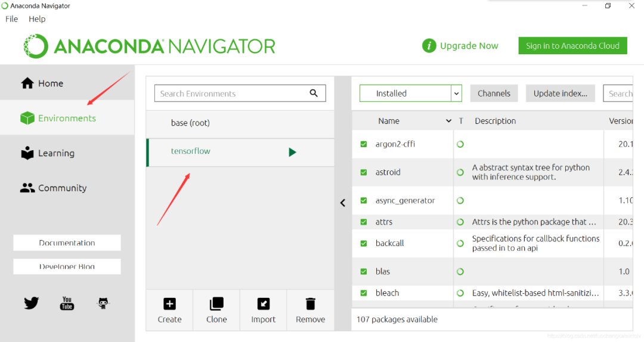Focus the package Search field
The image size is (644, 342).
pos(618,93)
